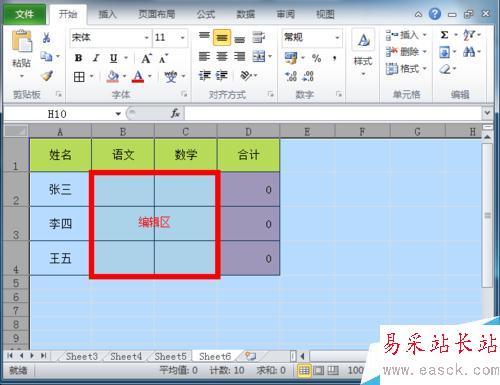
Task: Decrease decimal places
Action: (308, 76)
